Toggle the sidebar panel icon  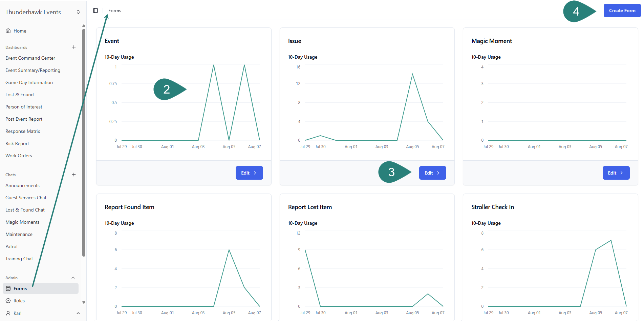tap(95, 11)
